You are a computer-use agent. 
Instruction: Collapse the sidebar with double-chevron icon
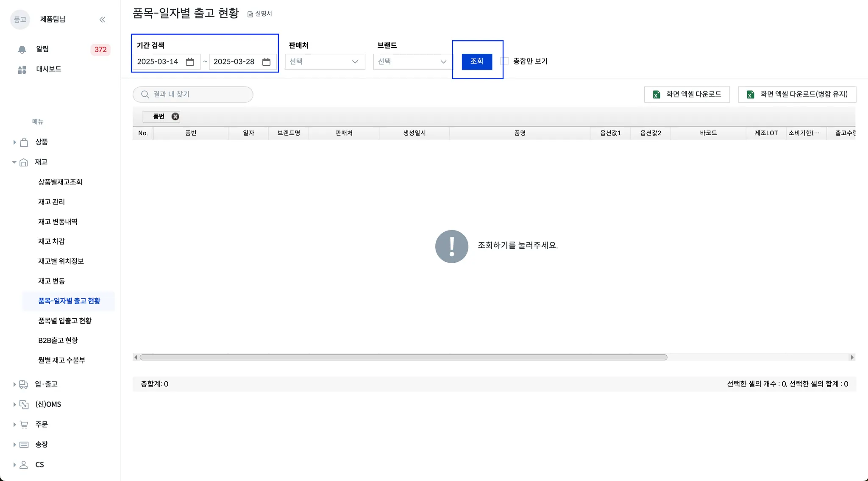(102, 19)
